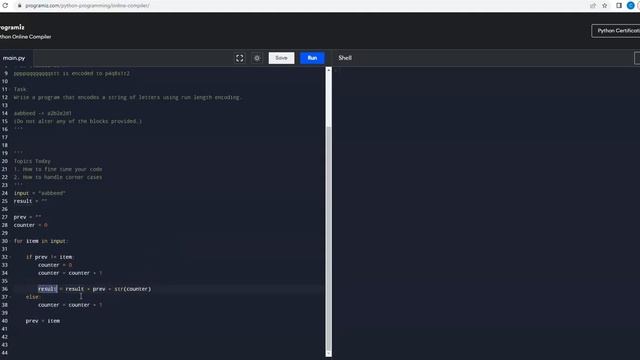Click the Save button
This screenshot has height=360, width=640.
coord(281,58)
